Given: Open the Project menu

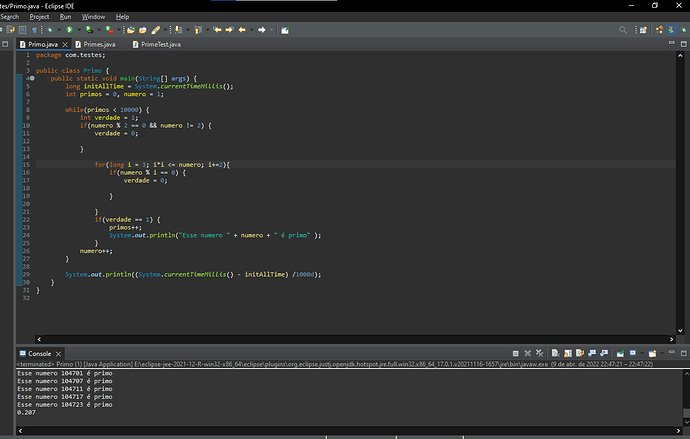Looking at the screenshot, I should point(39,17).
